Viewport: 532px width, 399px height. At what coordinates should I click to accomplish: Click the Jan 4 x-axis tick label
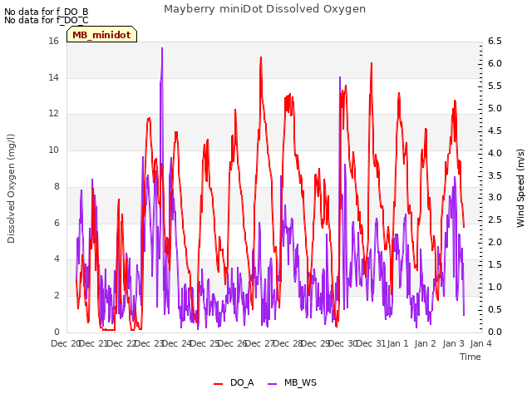[x=481, y=343]
